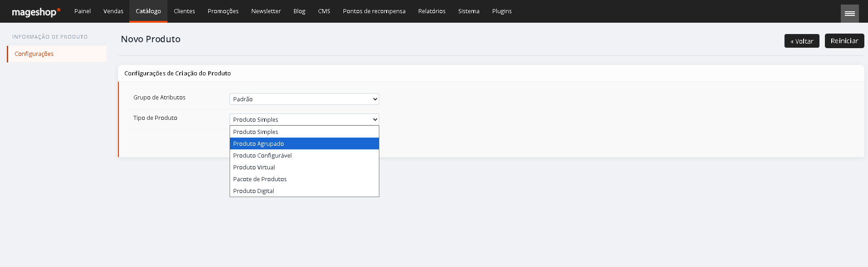Open the Catálogo menu

pos(148,11)
